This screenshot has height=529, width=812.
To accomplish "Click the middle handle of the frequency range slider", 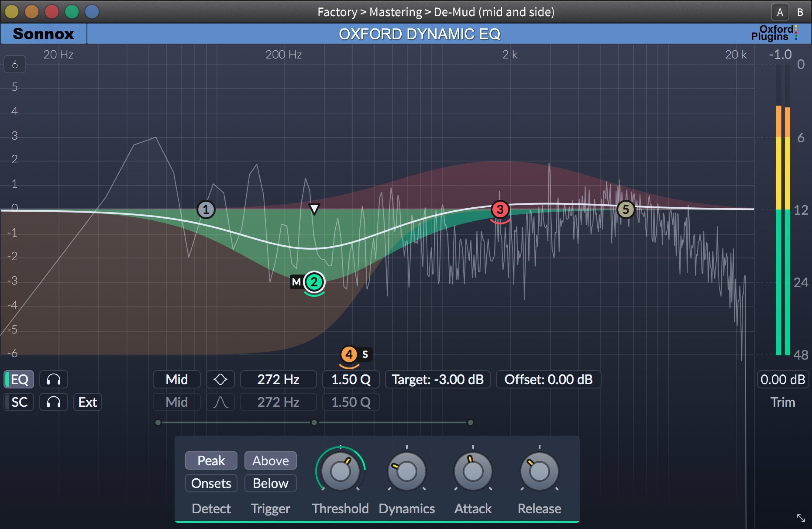I will (314, 422).
